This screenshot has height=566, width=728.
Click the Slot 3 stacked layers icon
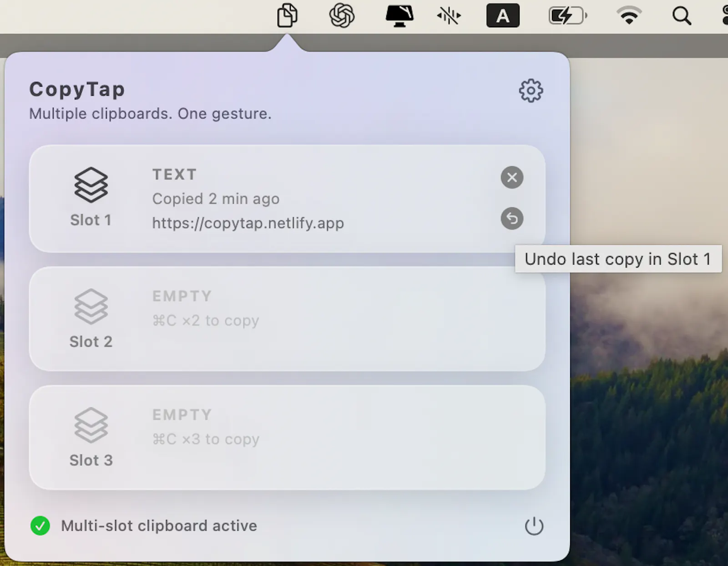[91, 425]
